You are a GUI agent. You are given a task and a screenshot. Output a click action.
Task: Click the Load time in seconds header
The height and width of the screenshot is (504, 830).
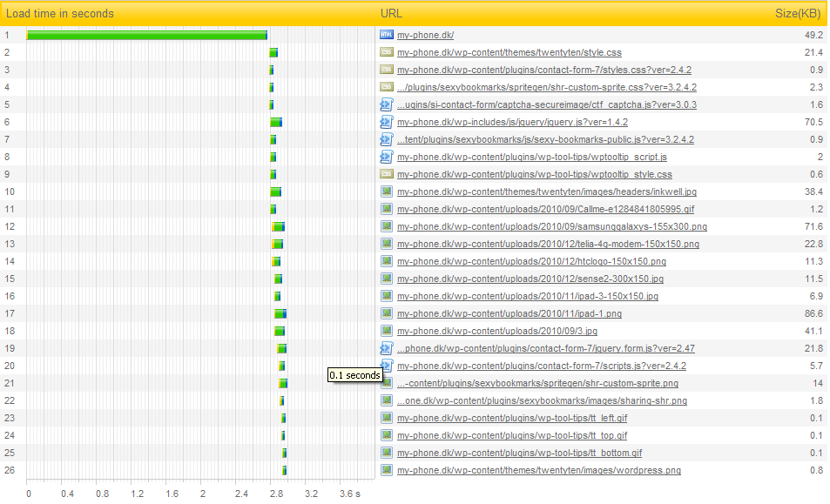[x=60, y=14]
